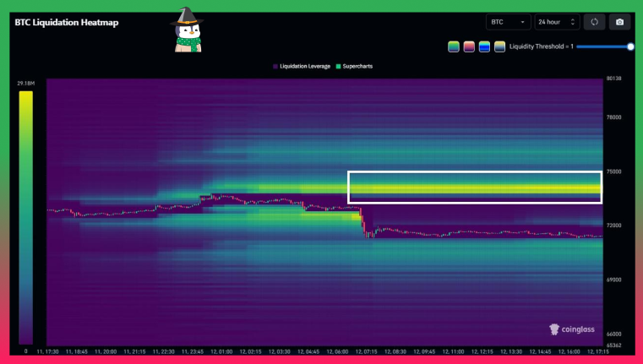Select the yellow-gray heatmap color scheme
Viewport: 643px width, 364px height.
[x=499, y=46]
